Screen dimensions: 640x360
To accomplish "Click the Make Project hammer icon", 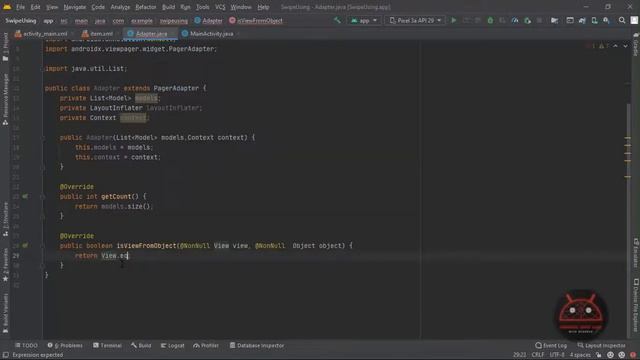I will [337, 20].
